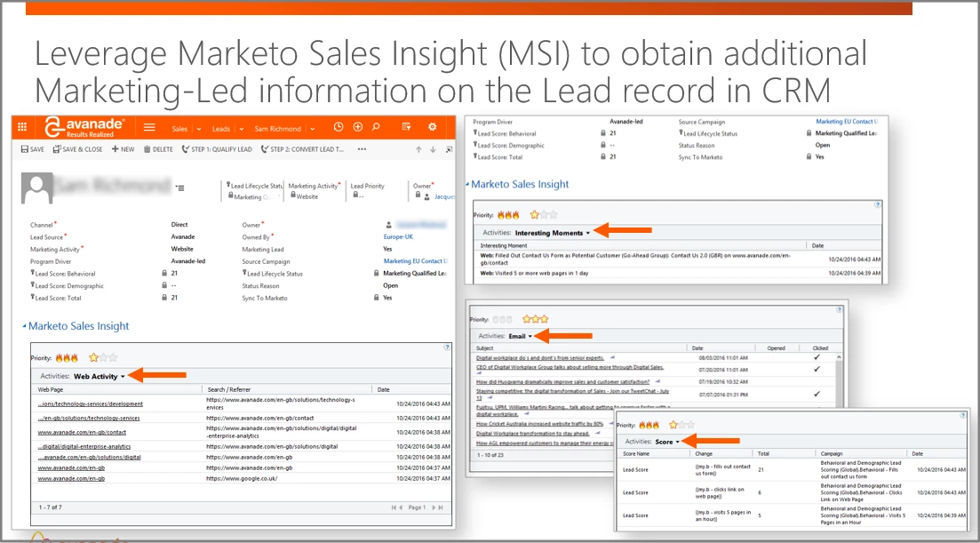Open 'Digital workplace do's and dont's' email
Viewport: 980px width, 543px height.
(x=540, y=358)
